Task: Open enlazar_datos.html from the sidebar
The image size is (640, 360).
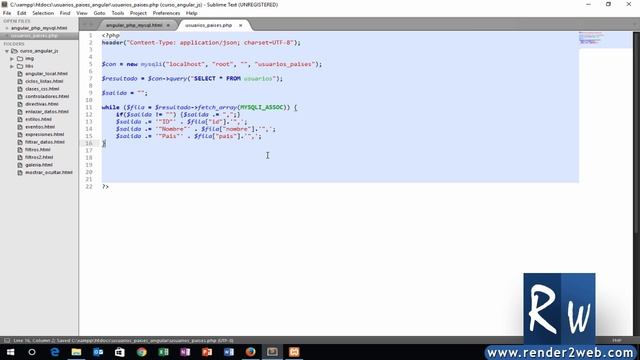Action: click(47, 111)
